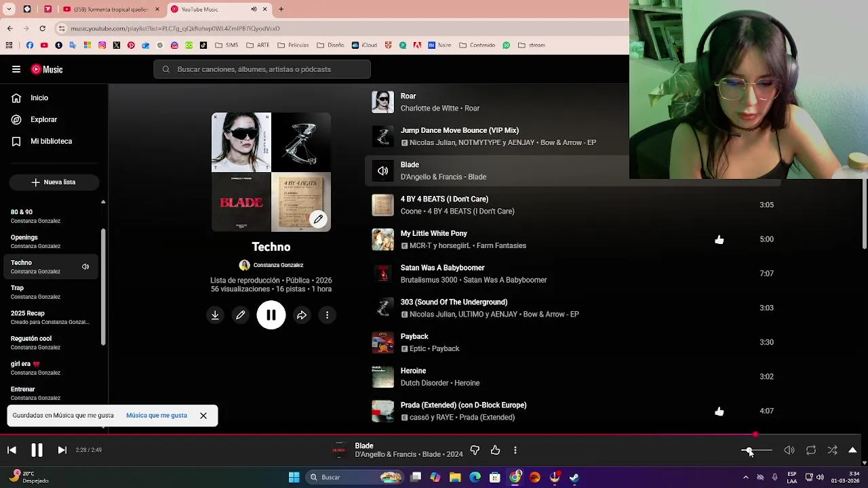Image resolution: width=868 pixels, height=488 pixels.
Task: Open the Reguetón cool playlist
Action: (x=51, y=342)
